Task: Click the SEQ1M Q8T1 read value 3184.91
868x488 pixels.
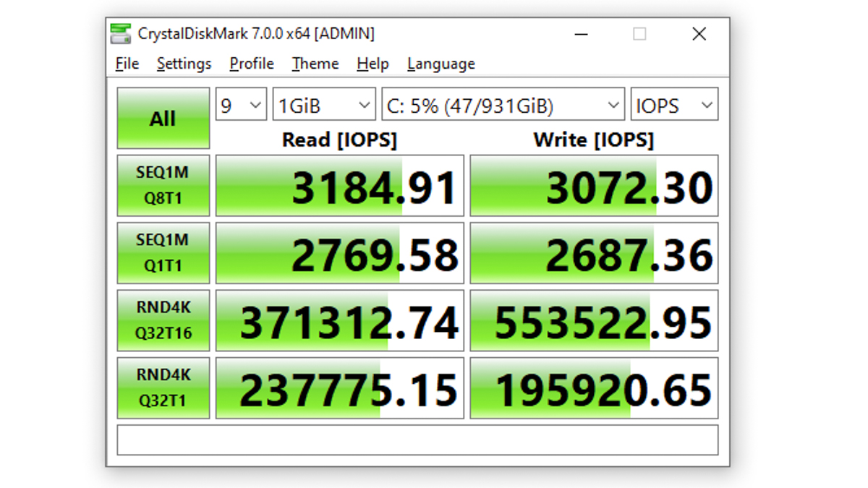Action: coord(340,185)
